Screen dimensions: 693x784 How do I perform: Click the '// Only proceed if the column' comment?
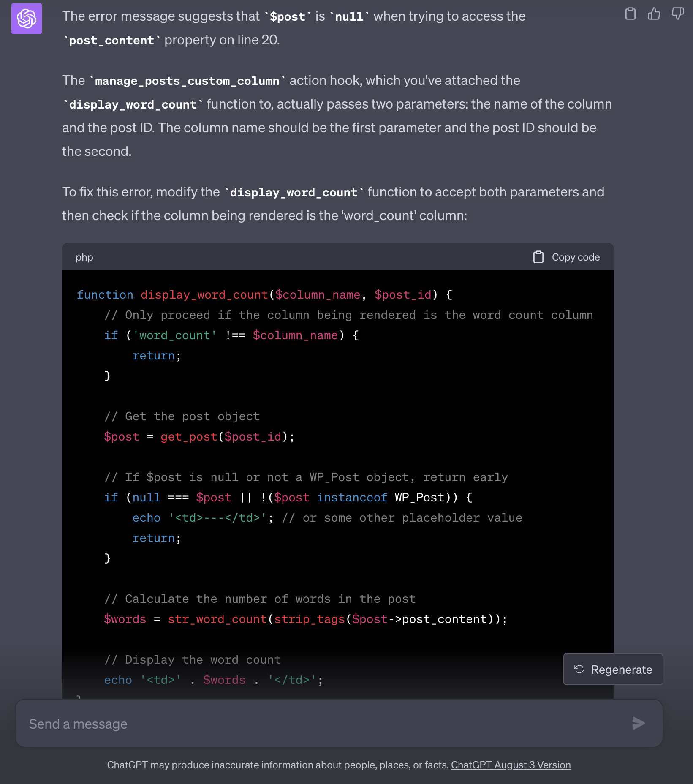[349, 315]
